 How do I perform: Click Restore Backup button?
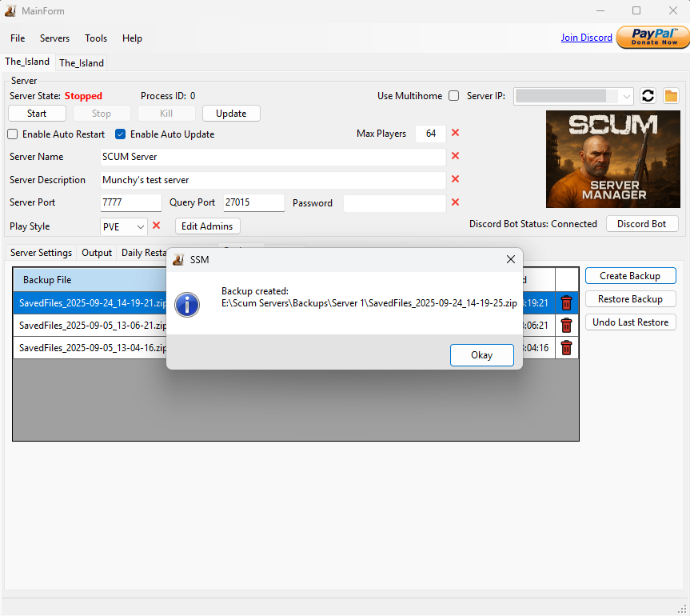tap(630, 299)
